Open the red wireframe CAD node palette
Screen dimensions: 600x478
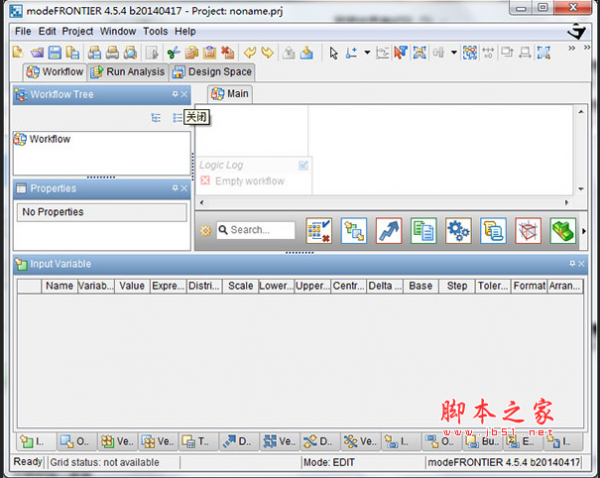point(528,231)
